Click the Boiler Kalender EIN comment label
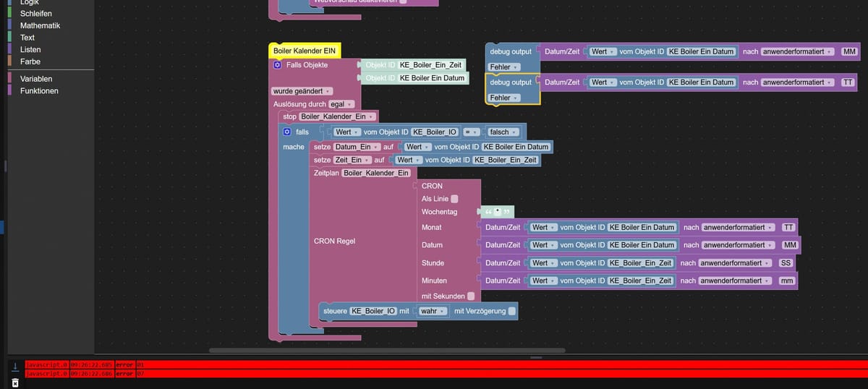 [x=304, y=51]
